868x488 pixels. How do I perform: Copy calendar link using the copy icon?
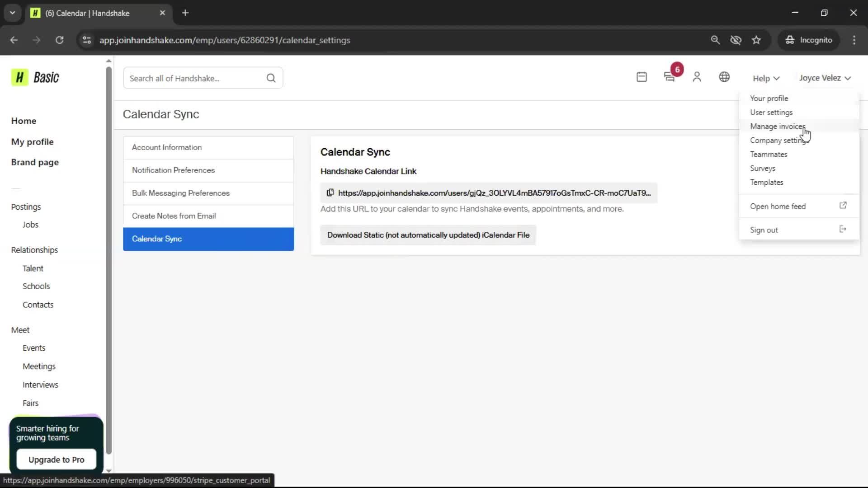click(330, 193)
